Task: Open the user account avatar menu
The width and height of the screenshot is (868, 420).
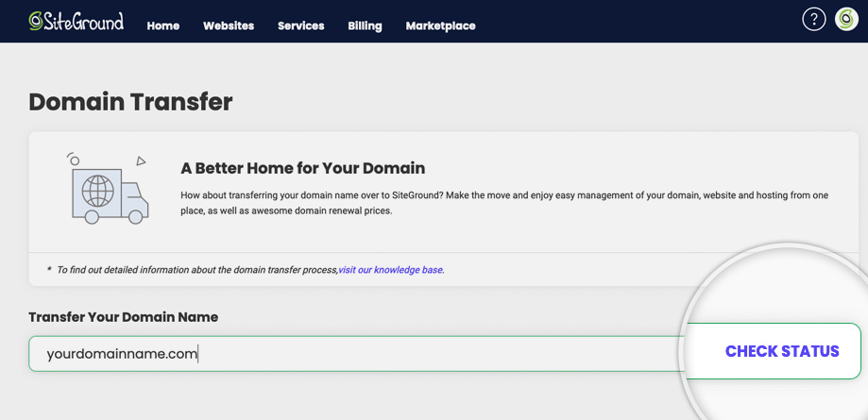Action: [x=846, y=20]
